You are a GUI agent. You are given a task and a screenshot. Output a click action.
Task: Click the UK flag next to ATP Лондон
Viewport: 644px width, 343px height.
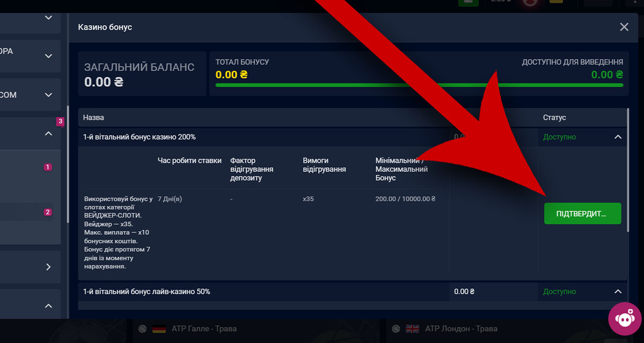click(412, 329)
